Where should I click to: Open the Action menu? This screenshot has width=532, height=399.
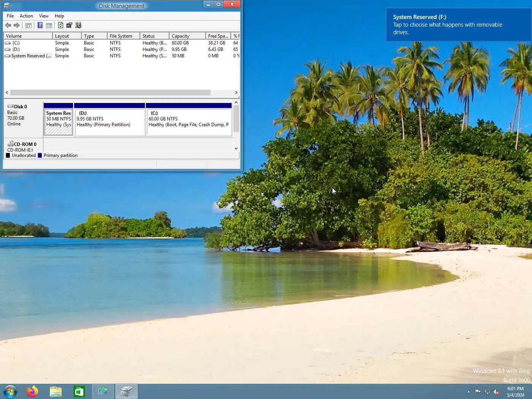point(26,16)
